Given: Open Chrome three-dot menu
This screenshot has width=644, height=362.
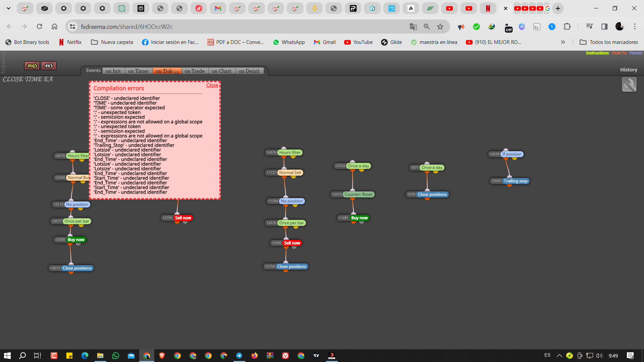Looking at the screenshot, I should [x=635, y=26].
